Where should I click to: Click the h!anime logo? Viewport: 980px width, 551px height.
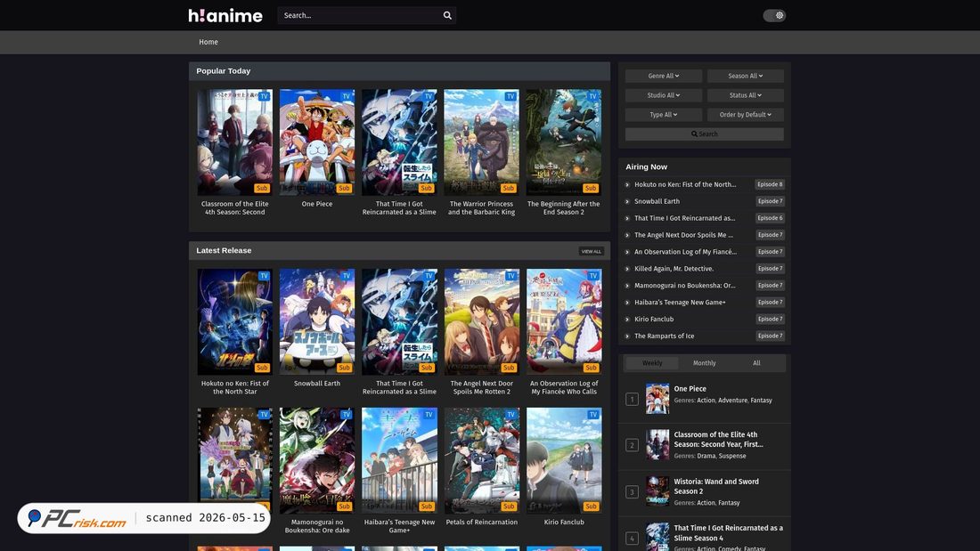225,16
